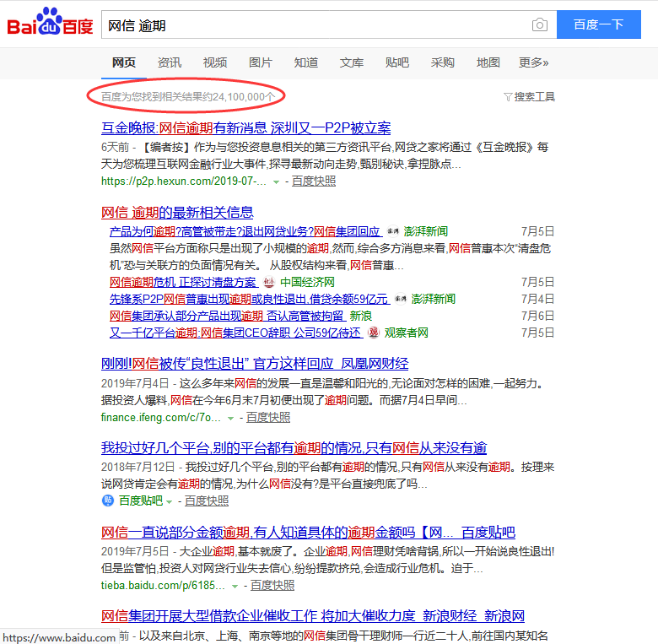The width and height of the screenshot is (658, 644).
Task: Click the tieba.baidu.com/p/6185 URL link
Action: (x=163, y=585)
